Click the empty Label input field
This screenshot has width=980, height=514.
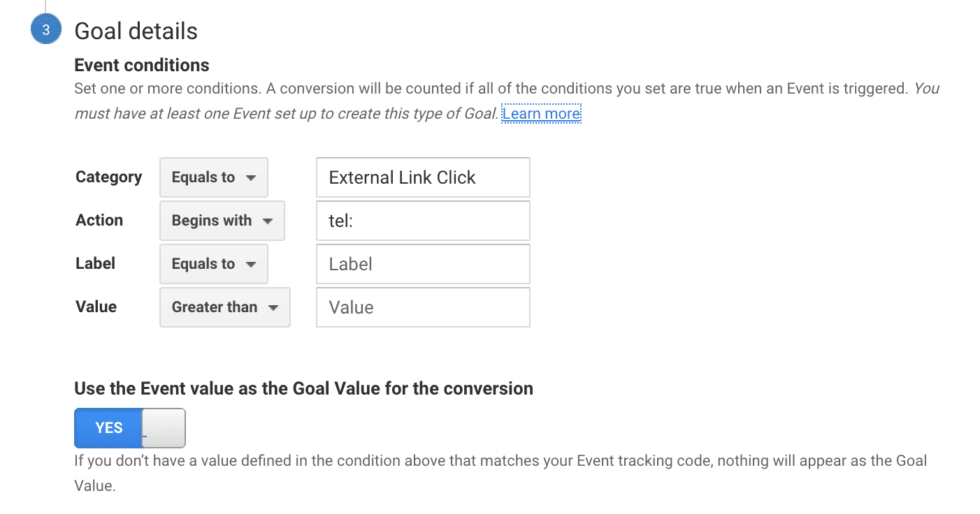[x=423, y=264]
